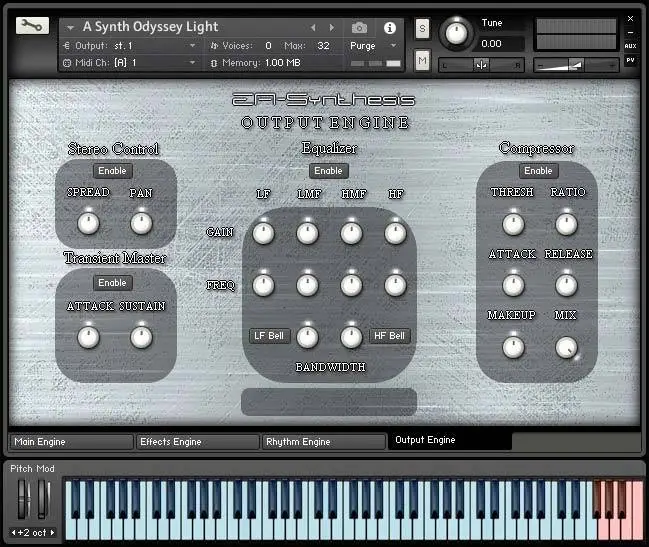Click the pan slider in header
Screen dimensions: 649x547
click(481, 65)
